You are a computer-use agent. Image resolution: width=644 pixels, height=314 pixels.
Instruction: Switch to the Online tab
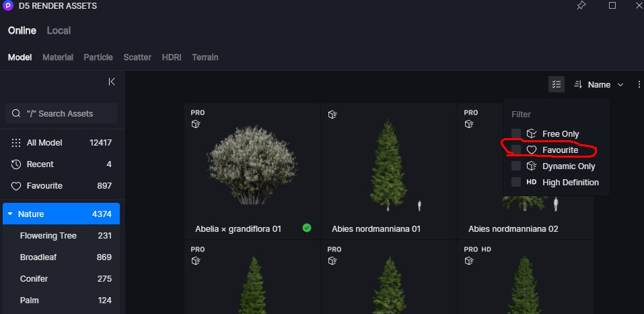coord(22,30)
